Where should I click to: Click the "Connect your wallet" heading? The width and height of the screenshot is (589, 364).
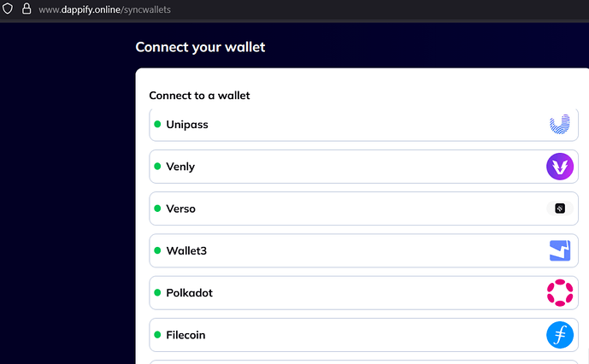200,47
